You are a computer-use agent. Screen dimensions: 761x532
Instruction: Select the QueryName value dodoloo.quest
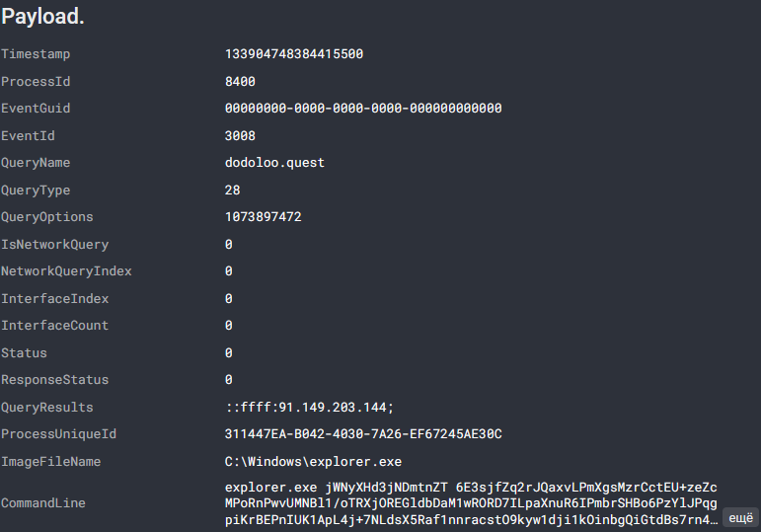(x=274, y=163)
